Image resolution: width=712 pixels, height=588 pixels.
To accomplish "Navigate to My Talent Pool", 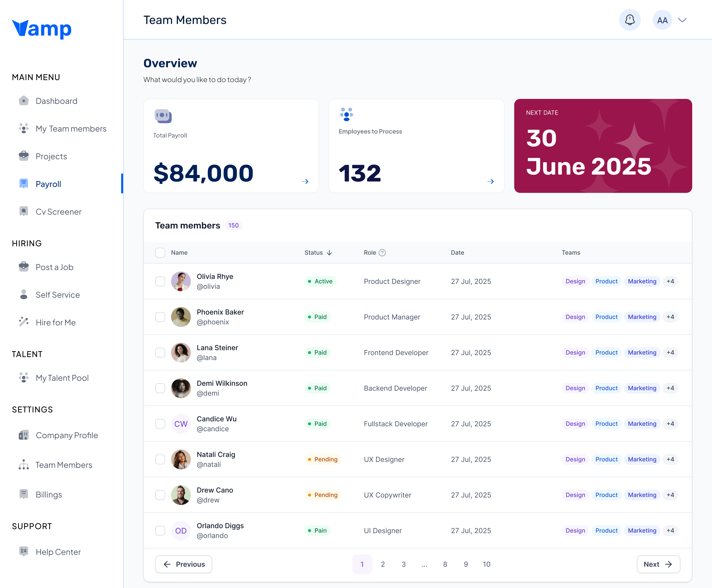I will (x=62, y=378).
